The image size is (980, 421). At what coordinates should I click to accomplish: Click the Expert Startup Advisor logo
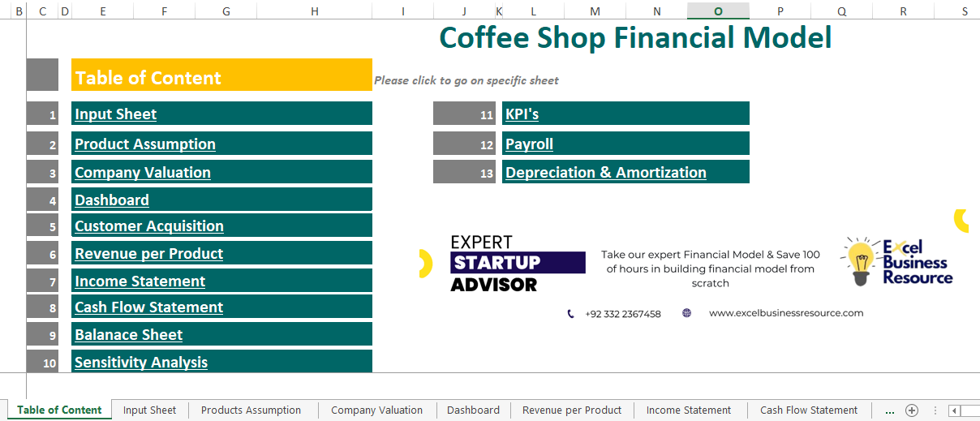click(518, 264)
